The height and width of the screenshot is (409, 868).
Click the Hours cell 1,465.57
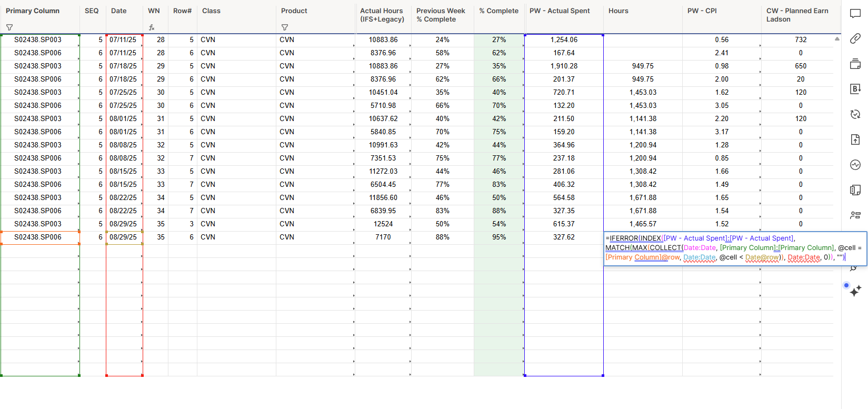(643, 224)
